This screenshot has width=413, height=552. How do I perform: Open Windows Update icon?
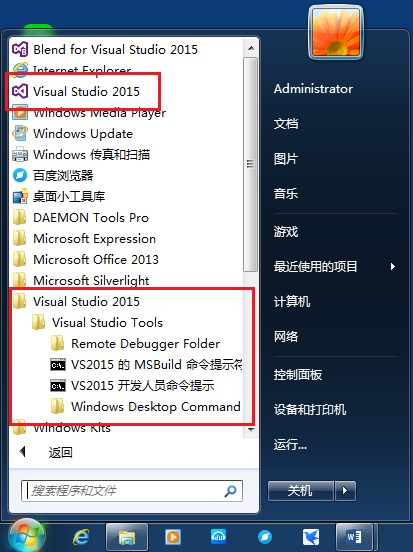tap(20, 133)
